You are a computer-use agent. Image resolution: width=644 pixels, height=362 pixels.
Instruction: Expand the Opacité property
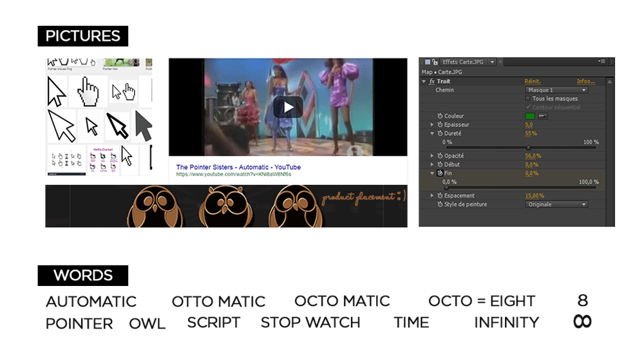(x=432, y=156)
